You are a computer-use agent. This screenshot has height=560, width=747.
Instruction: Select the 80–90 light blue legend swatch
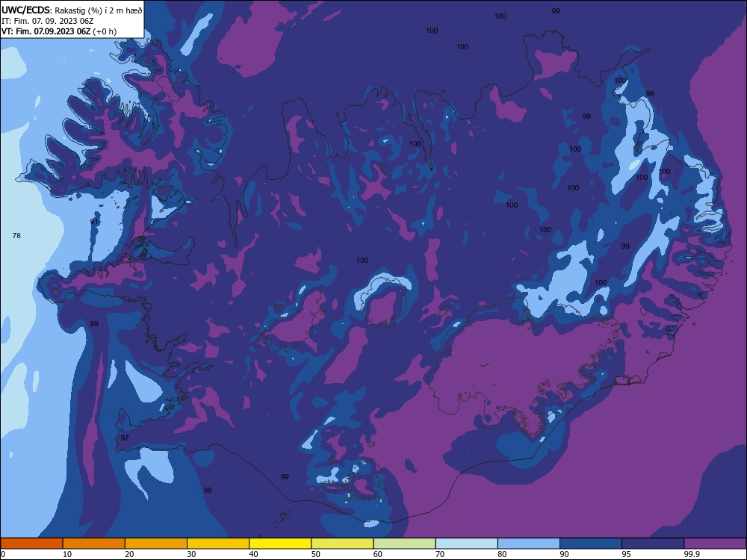(x=529, y=544)
